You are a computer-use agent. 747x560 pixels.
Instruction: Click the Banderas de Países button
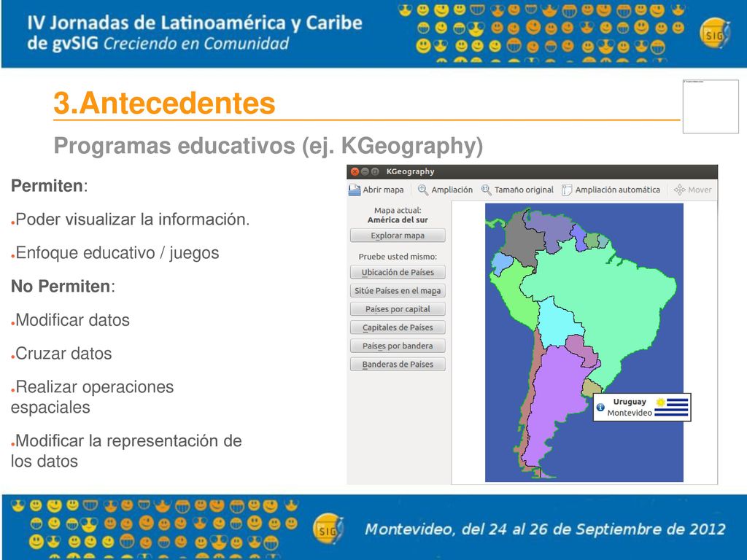point(398,365)
